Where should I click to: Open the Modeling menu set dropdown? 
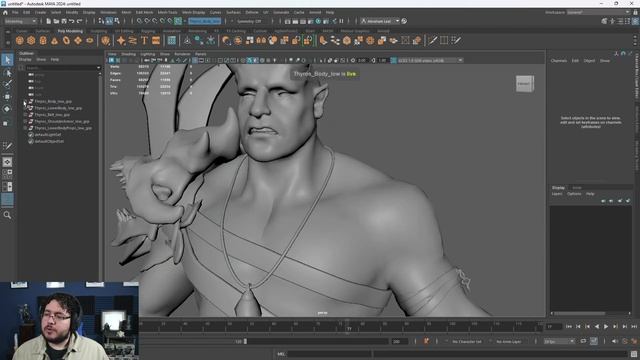point(20,21)
